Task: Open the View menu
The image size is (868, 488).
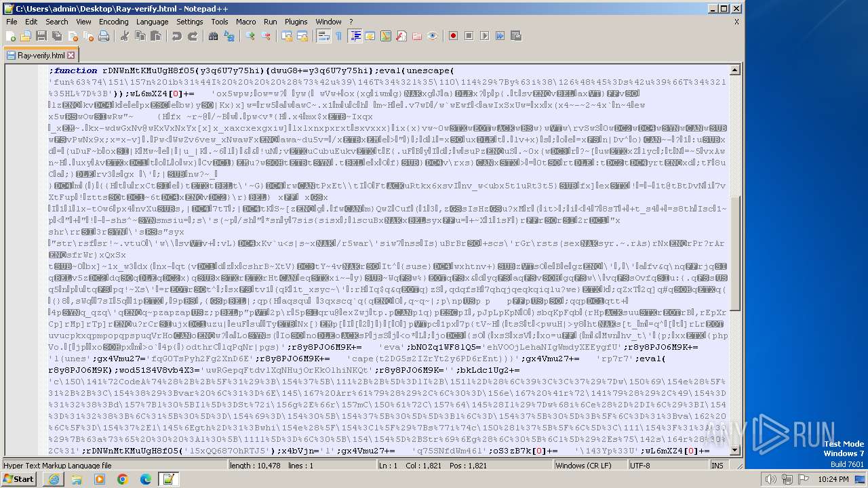Action: click(x=83, y=22)
